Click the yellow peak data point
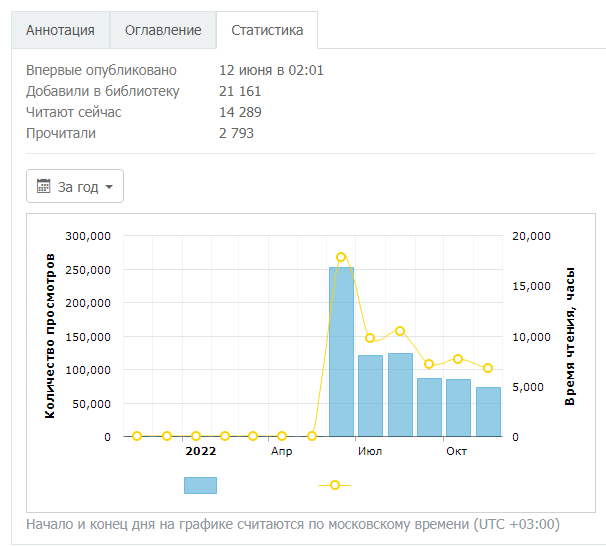The width and height of the screenshot is (606, 546). coord(341,258)
